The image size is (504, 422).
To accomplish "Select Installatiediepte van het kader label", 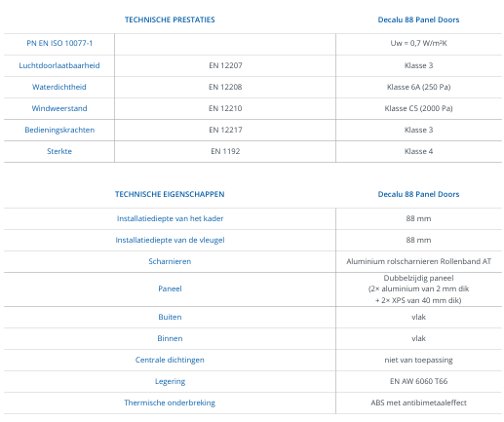I will [x=170, y=218].
